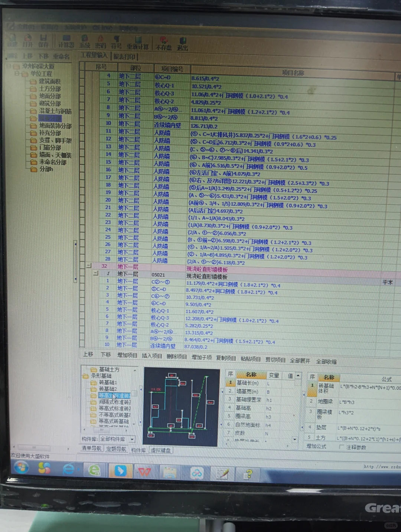This screenshot has height=532, width=401.
Task: Open the 构件库 bottom tab
Action: pos(138,450)
